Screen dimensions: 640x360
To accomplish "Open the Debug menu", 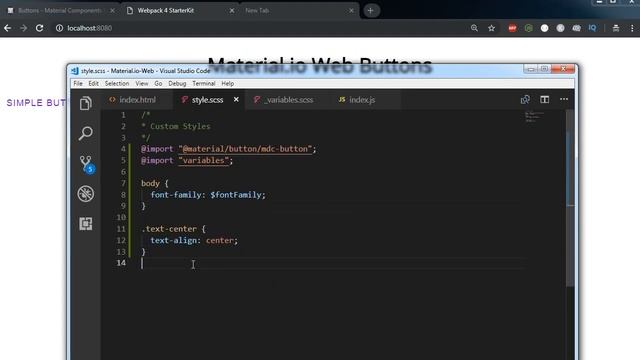I will (177, 83).
